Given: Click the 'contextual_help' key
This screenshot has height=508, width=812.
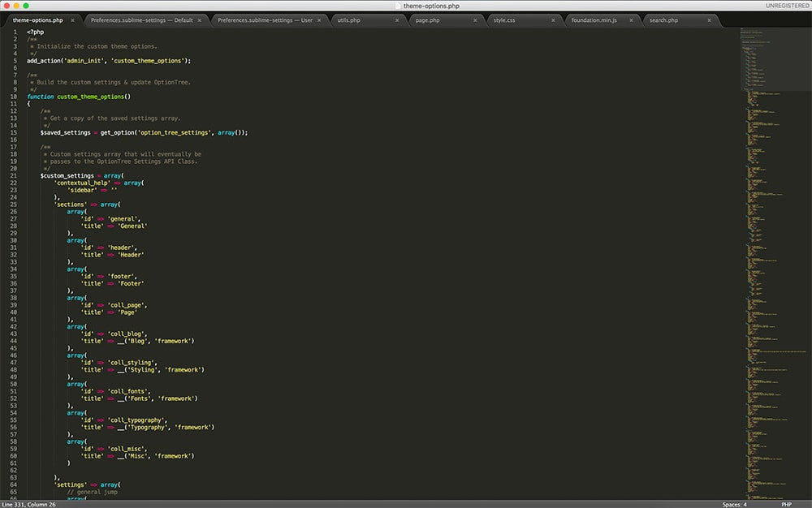Looking at the screenshot, I should pos(82,183).
